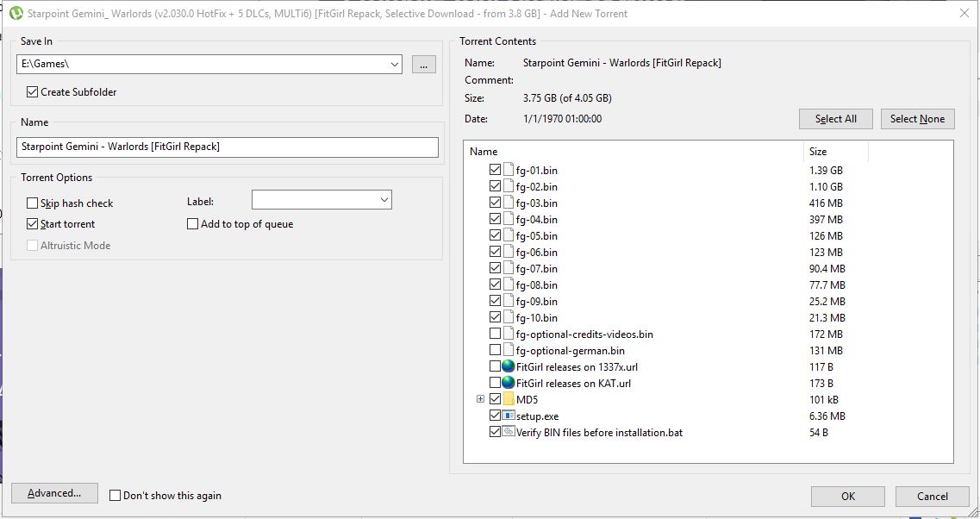Uncheck the fg-05.bin checkbox
This screenshot has width=980, height=519.
tap(495, 235)
